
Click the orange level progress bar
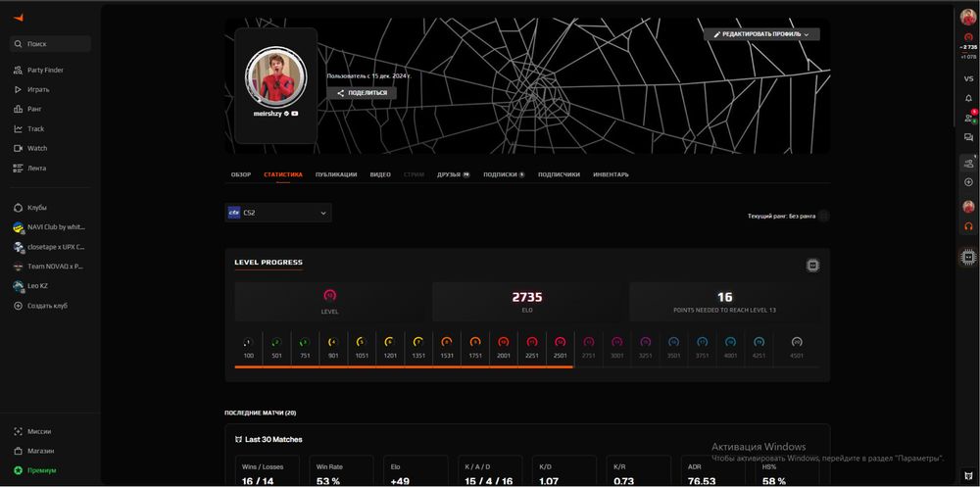(404, 367)
